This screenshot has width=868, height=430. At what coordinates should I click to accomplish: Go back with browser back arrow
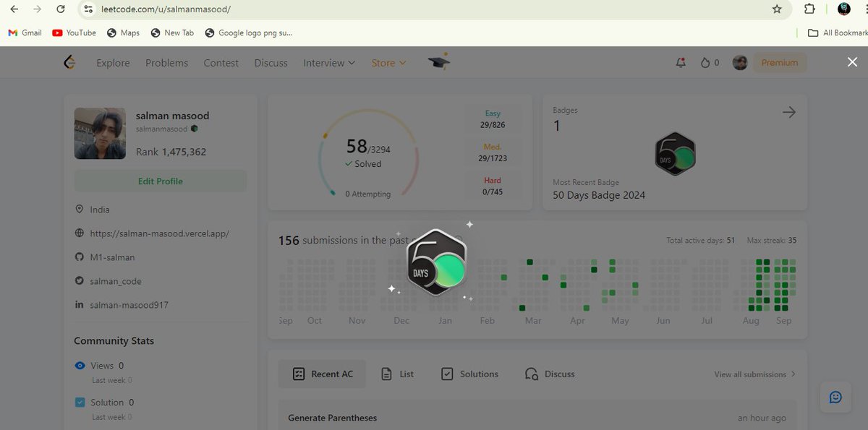(x=14, y=9)
